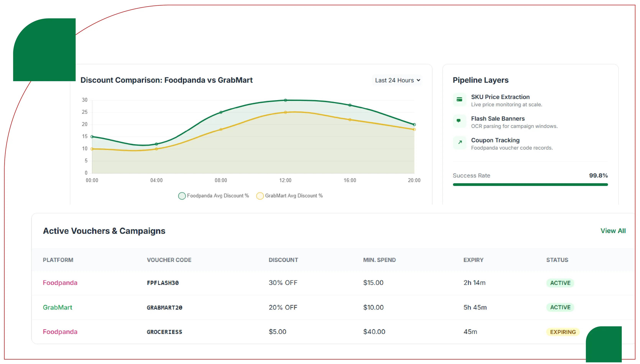Click GrabMart data point at 08:00

[x=221, y=129]
